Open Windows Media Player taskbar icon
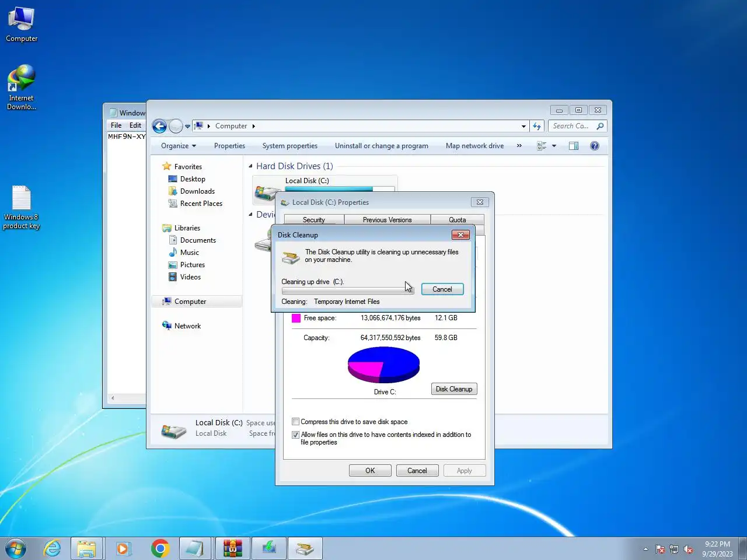The width and height of the screenshot is (747, 560). coord(123,549)
